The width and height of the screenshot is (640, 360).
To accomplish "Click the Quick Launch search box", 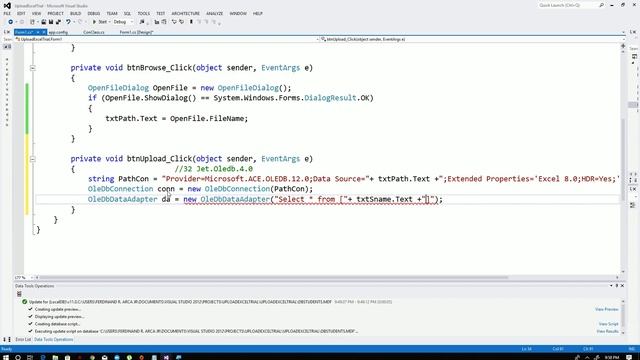I will [571, 5].
